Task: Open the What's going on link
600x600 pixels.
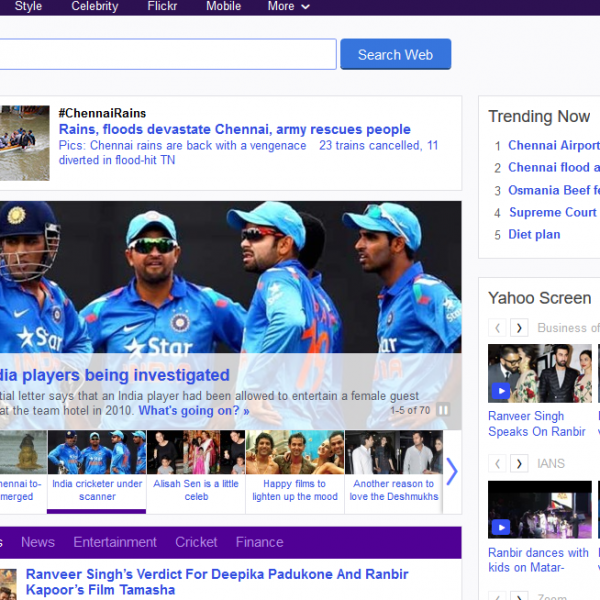Action: 193,410
